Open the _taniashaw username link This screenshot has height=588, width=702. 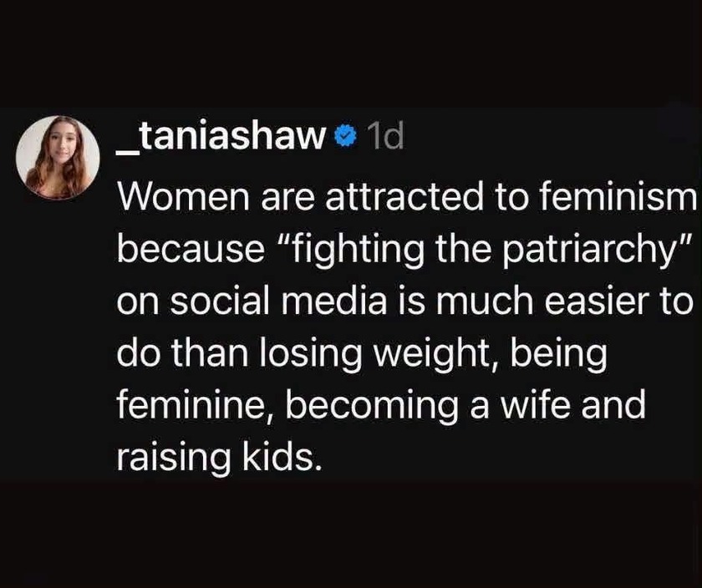(x=221, y=137)
